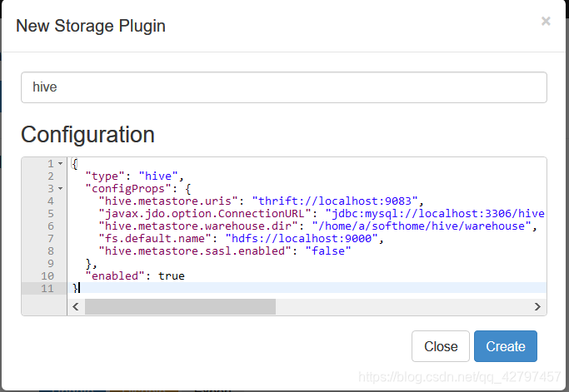This screenshot has height=392, width=569.
Task: Click the horizontal scrollbar thumb in editor
Action: (180, 307)
